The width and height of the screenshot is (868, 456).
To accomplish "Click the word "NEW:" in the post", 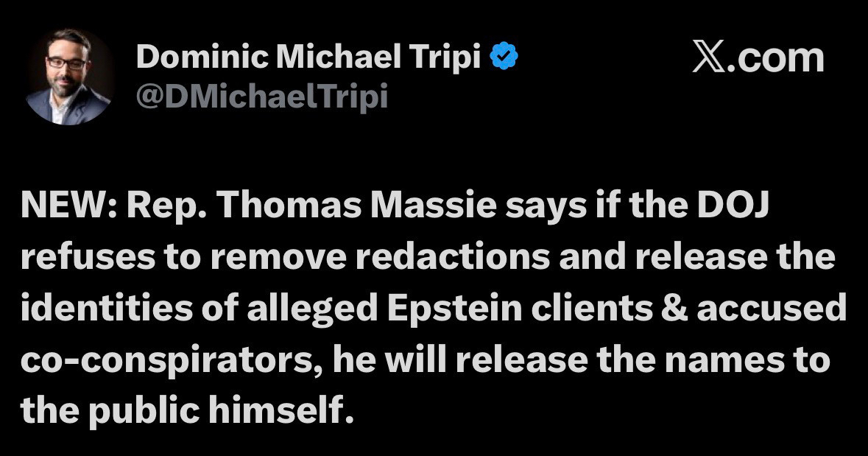I will (68, 208).
